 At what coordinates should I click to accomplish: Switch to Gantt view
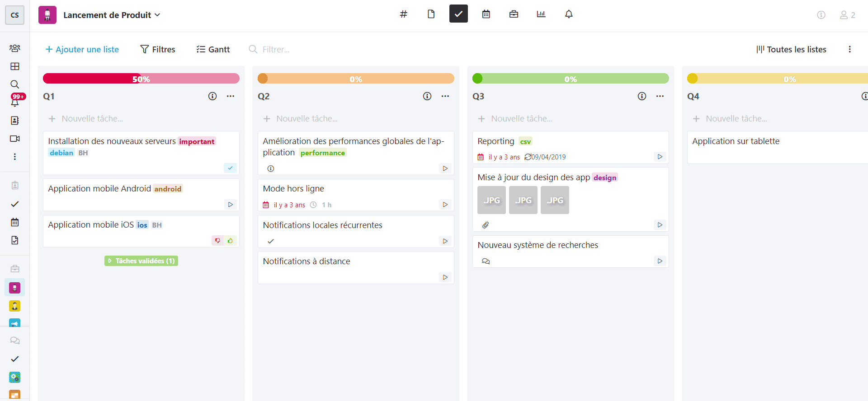(x=213, y=49)
